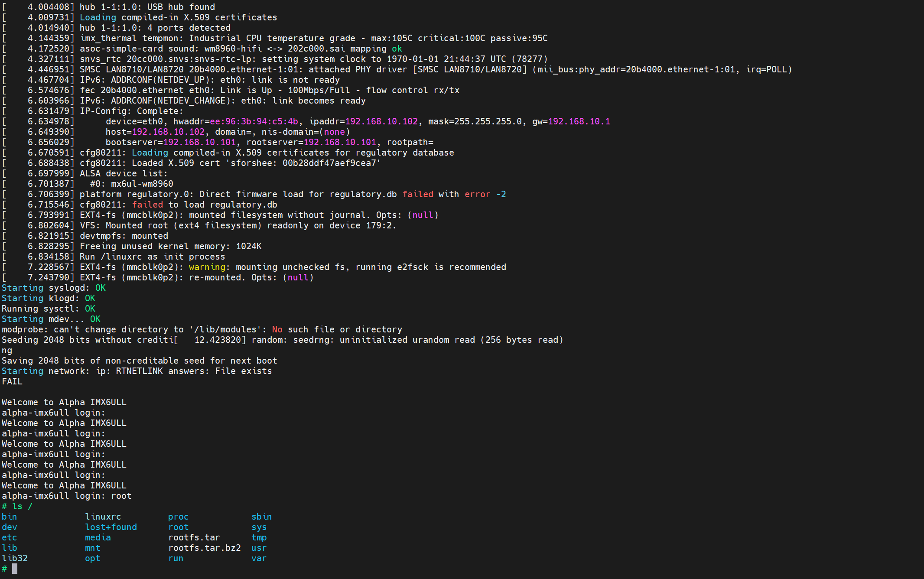Image resolution: width=924 pixels, height=579 pixels.
Task: Click the sbin directory name
Action: (261, 517)
